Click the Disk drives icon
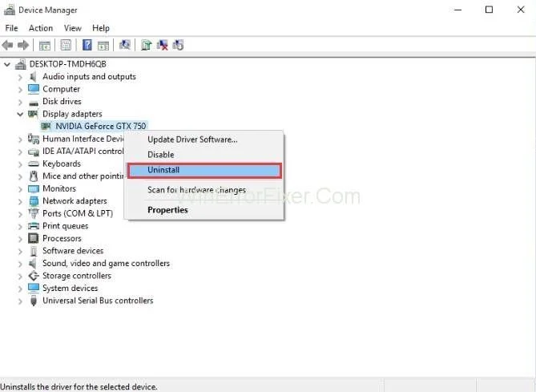Viewport: 536px width, 392px height. (34, 102)
